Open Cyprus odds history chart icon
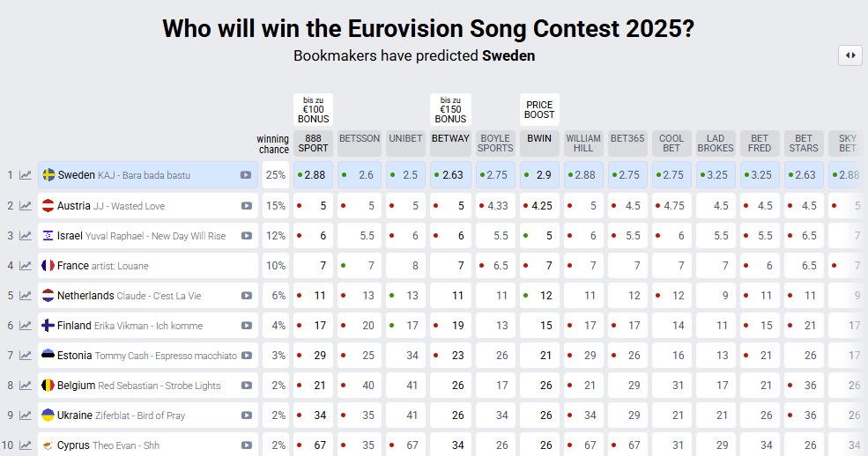This screenshot has width=868, height=456. click(26, 445)
